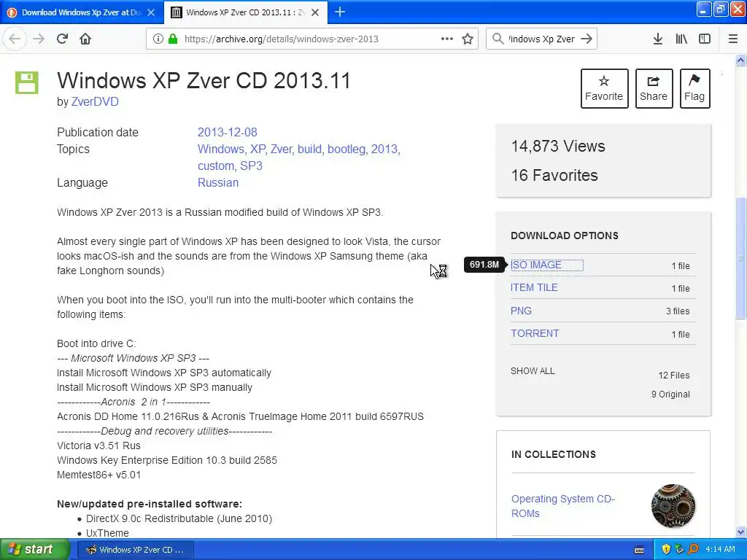The image size is (747, 560).
Task: Click the gears collection thumbnail
Action: [673, 506]
